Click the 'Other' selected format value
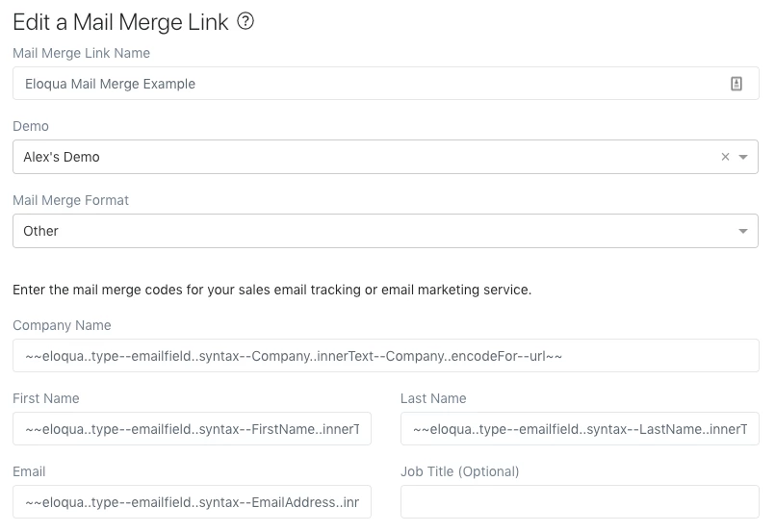Viewport: 775px width, 532px height. [41, 231]
